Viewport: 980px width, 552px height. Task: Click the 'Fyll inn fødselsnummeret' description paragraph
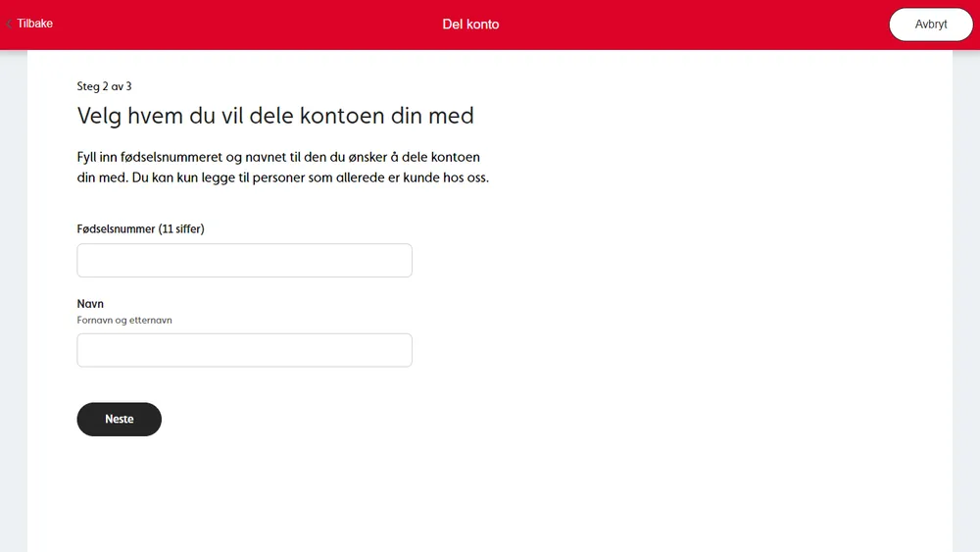point(277,157)
